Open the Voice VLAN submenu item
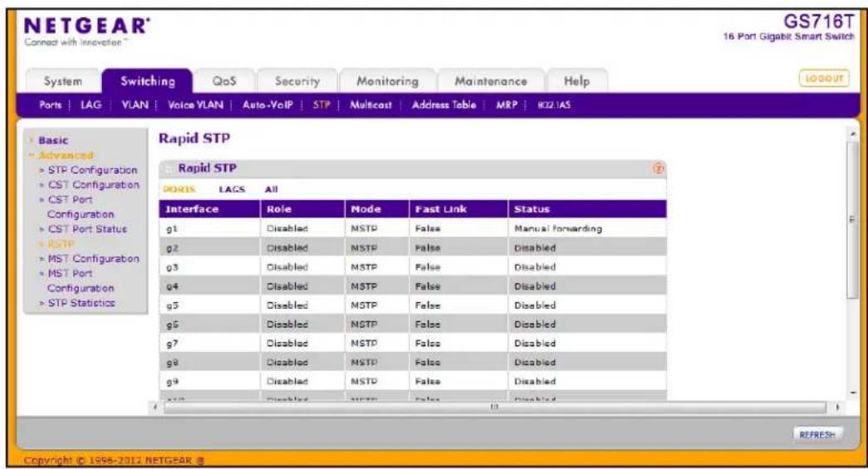This screenshot has height=469, width=868. coord(195,105)
